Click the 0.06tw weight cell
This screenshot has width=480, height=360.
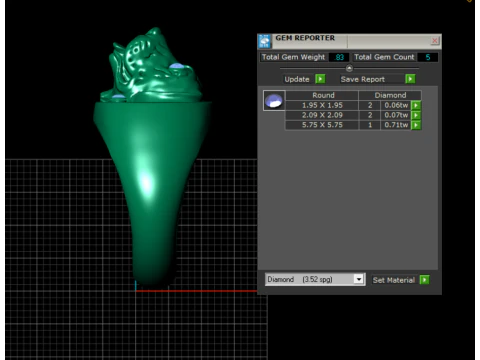tap(396, 105)
